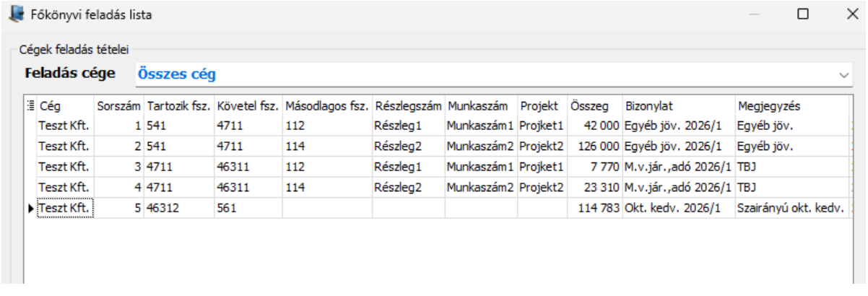Click the Másodlagos fsz. column header
Viewport: 868px width, 296px height.
point(327,106)
